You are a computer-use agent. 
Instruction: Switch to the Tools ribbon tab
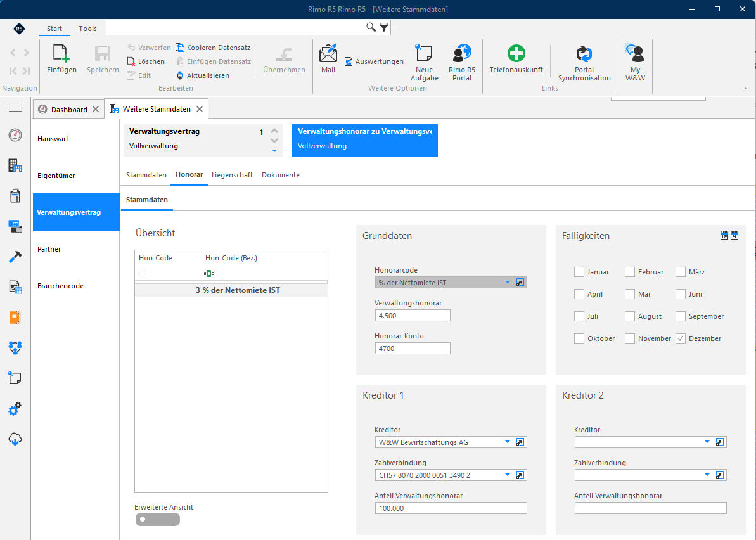point(87,29)
